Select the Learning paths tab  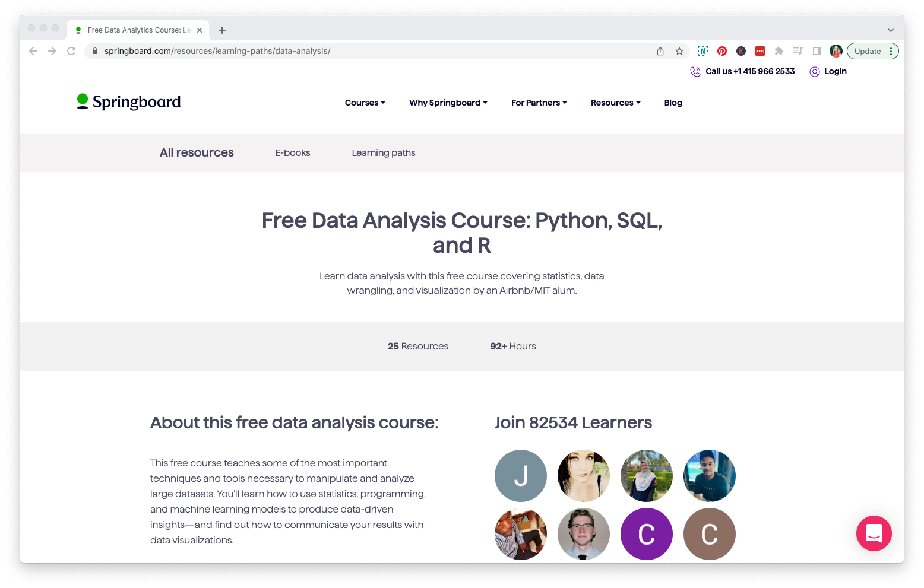(384, 153)
